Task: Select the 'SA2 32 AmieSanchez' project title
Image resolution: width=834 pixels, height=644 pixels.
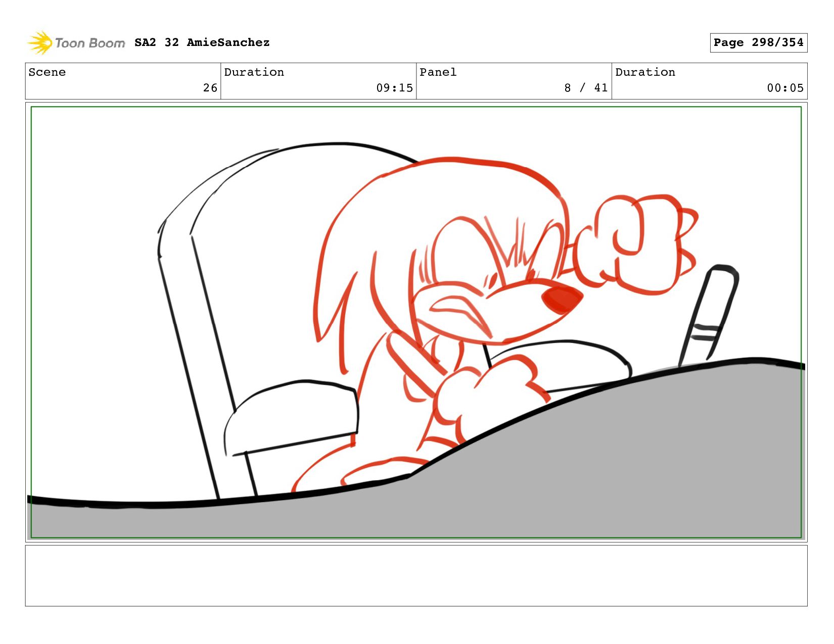Action: click(x=202, y=42)
